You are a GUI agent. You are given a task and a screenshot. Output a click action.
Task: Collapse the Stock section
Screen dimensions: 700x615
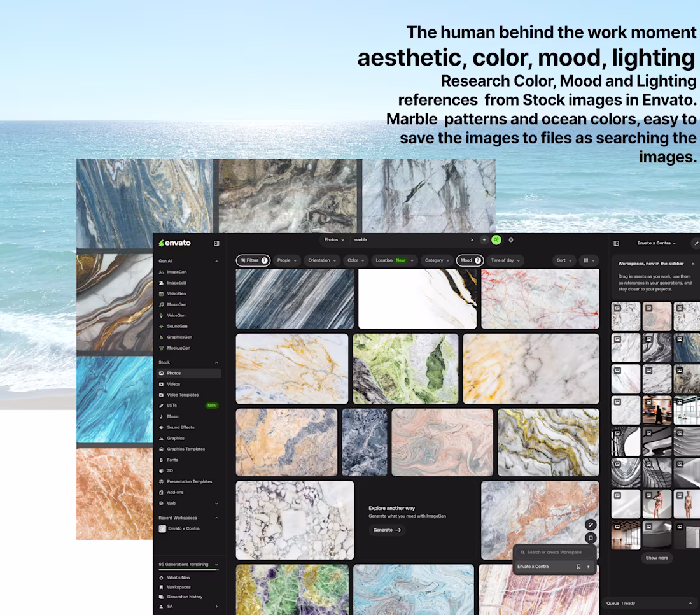tap(216, 362)
